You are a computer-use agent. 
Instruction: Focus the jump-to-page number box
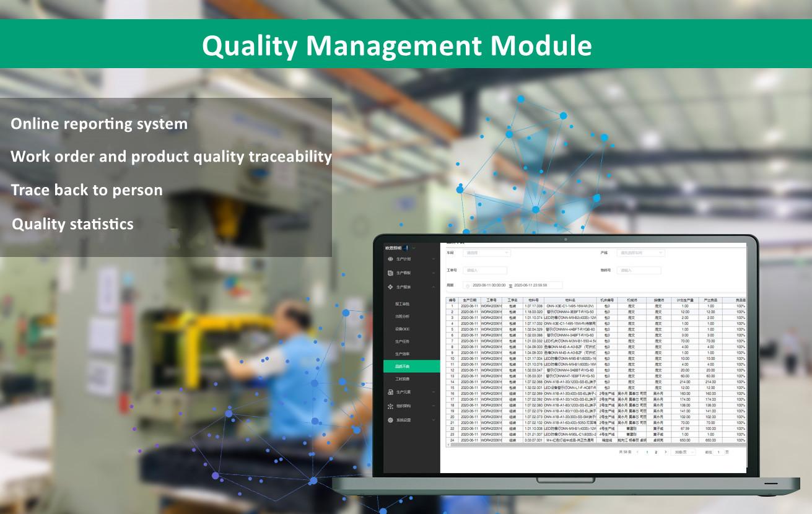point(719,452)
